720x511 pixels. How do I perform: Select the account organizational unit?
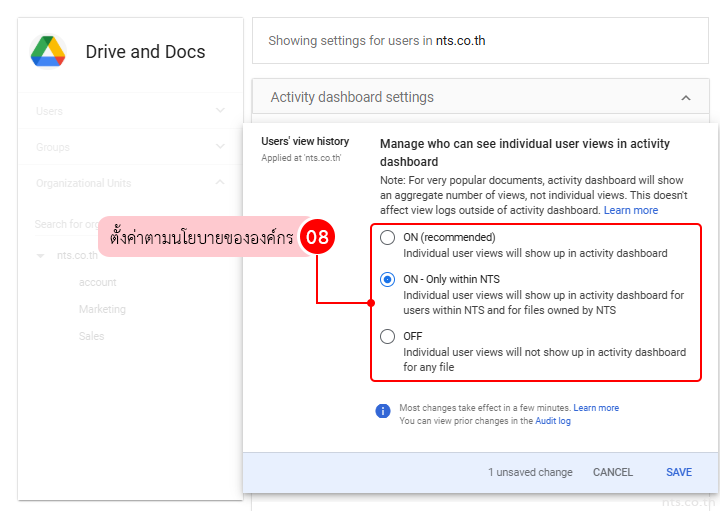pos(98,283)
